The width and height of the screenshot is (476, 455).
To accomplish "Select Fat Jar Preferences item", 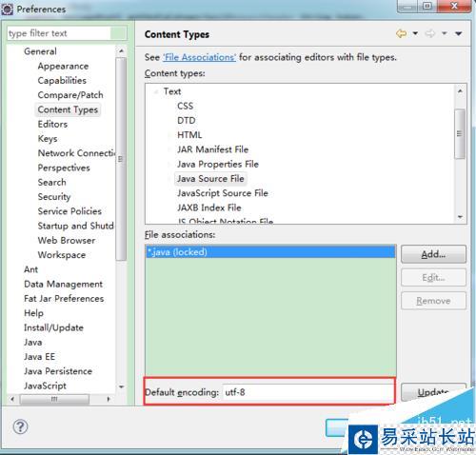I will click(64, 299).
